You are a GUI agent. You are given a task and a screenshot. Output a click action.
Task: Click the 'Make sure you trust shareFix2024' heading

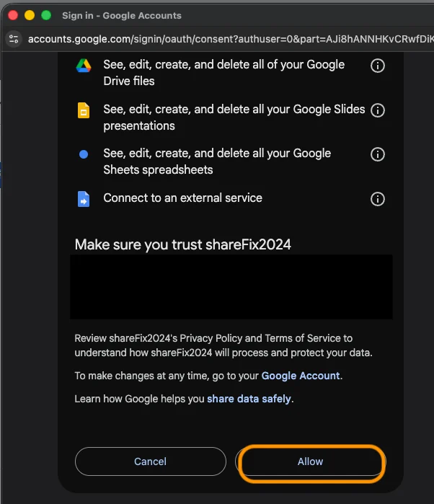coord(183,244)
